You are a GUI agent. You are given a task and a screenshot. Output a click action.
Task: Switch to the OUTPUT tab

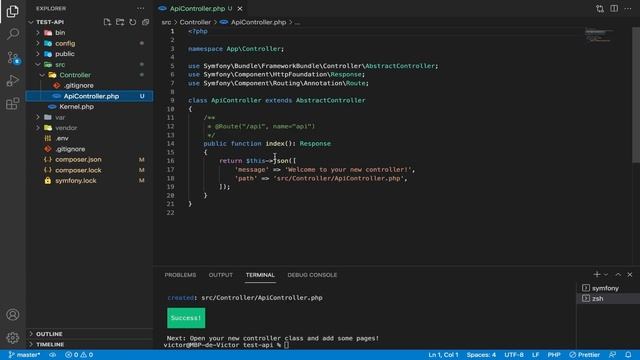point(220,275)
